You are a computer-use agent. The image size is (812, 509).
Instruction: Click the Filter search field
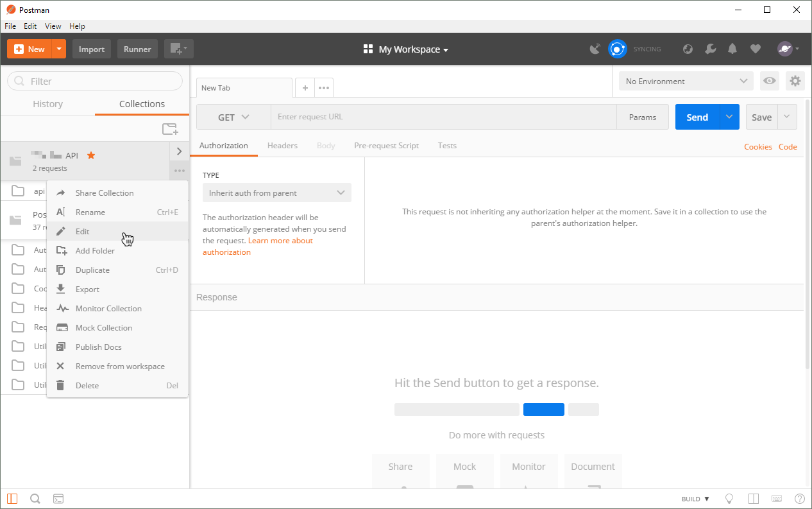[x=95, y=81]
